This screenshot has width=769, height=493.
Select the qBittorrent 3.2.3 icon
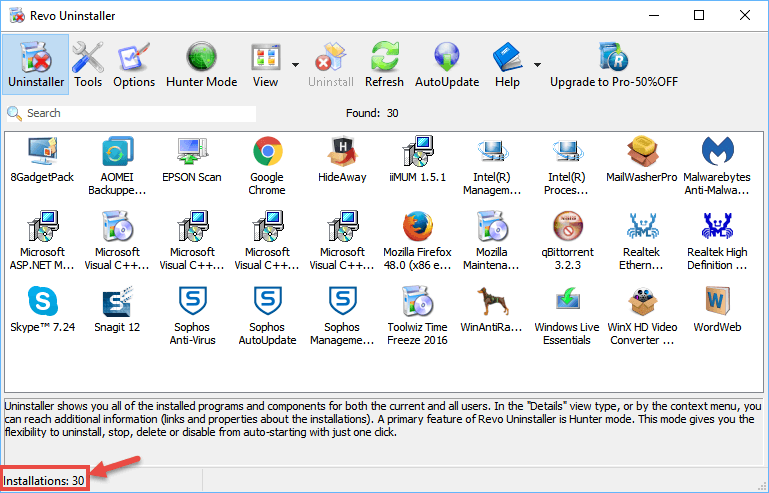point(567,226)
